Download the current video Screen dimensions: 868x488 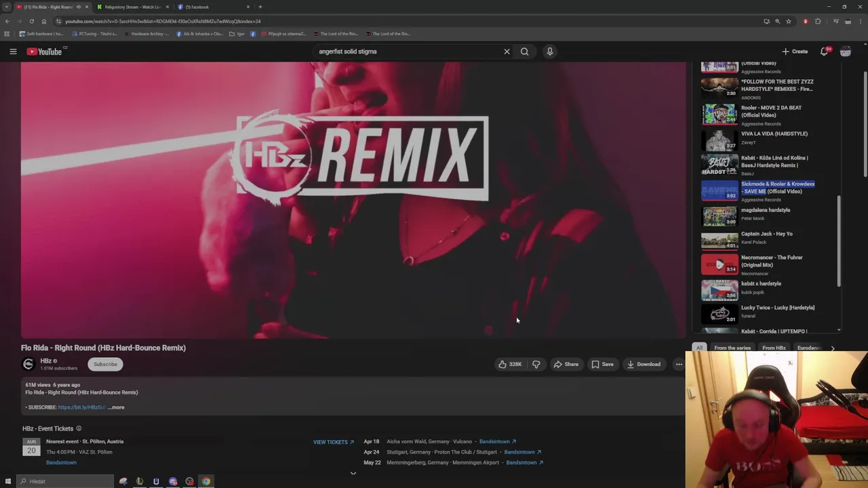click(644, 364)
